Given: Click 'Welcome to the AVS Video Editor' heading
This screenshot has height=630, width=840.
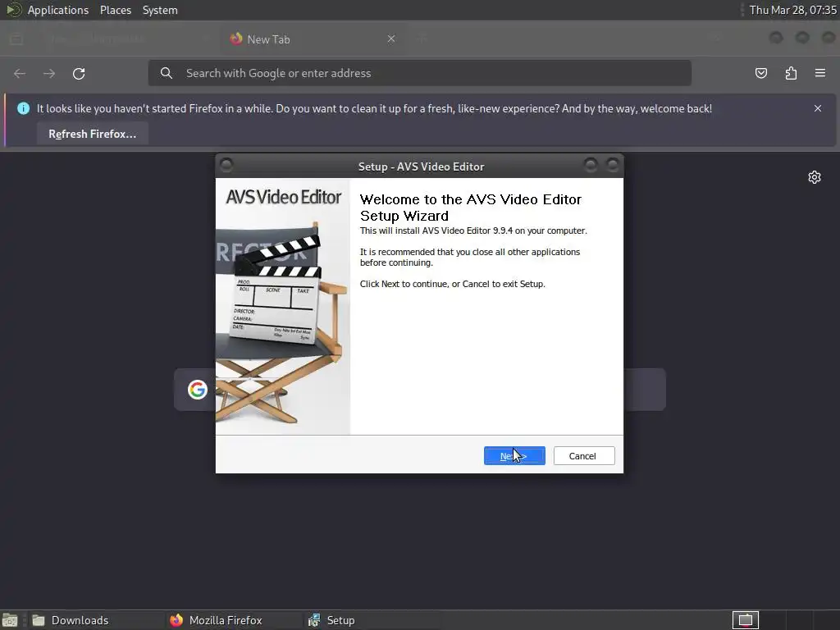Looking at the screenshot, I should click(x=471, y=208).
